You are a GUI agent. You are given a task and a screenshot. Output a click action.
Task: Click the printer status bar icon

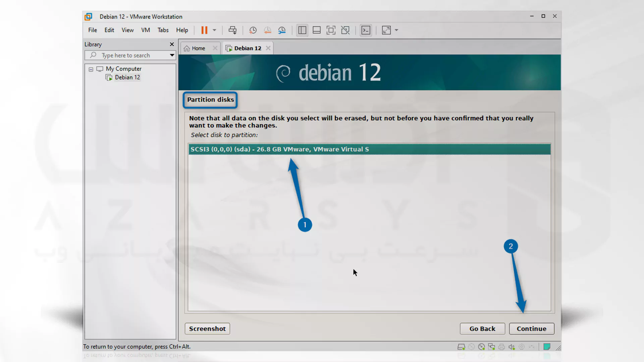pyautogui.click(x=501, y=347)
